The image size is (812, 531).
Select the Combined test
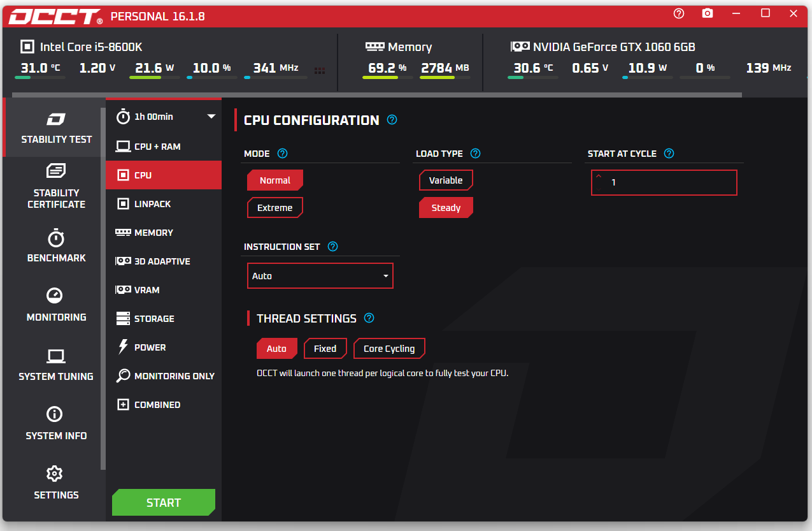tap(164, 405)
